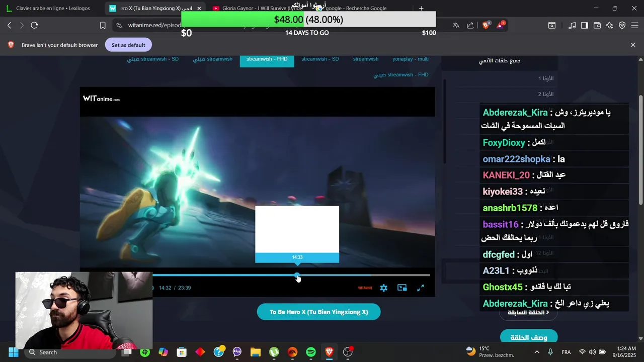Click the Set as default button
Image resolution: width=644 pixels, height=362 pixels.
[128, 45]
